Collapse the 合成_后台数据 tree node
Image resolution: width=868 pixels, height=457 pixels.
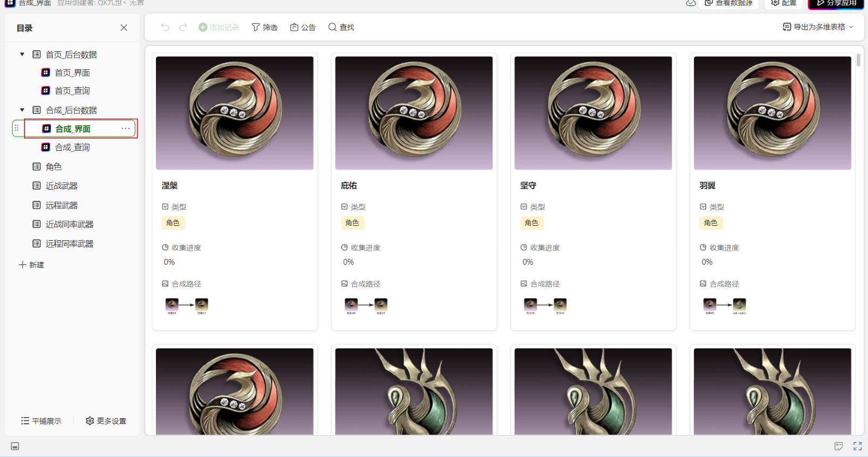tap(22, 110)
